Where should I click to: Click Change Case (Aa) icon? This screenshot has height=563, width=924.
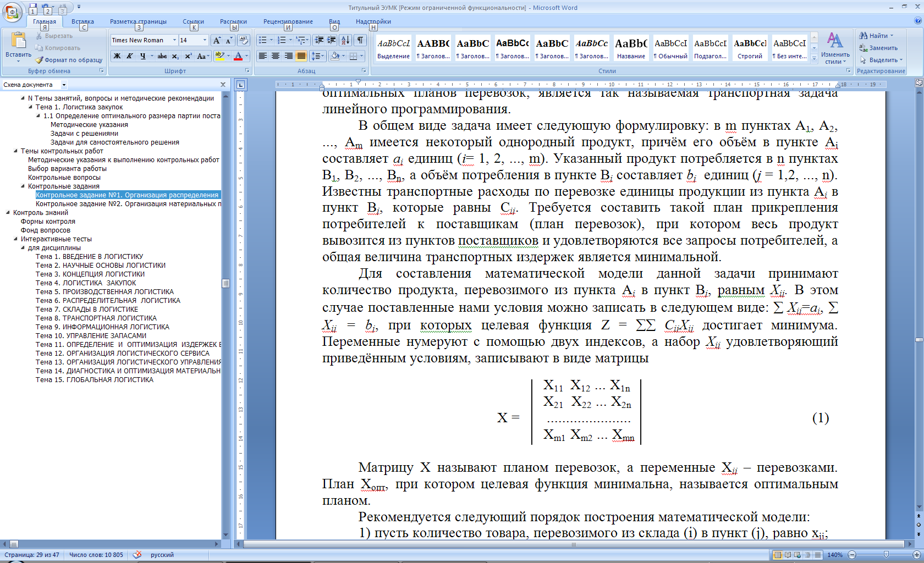[202, 56]
